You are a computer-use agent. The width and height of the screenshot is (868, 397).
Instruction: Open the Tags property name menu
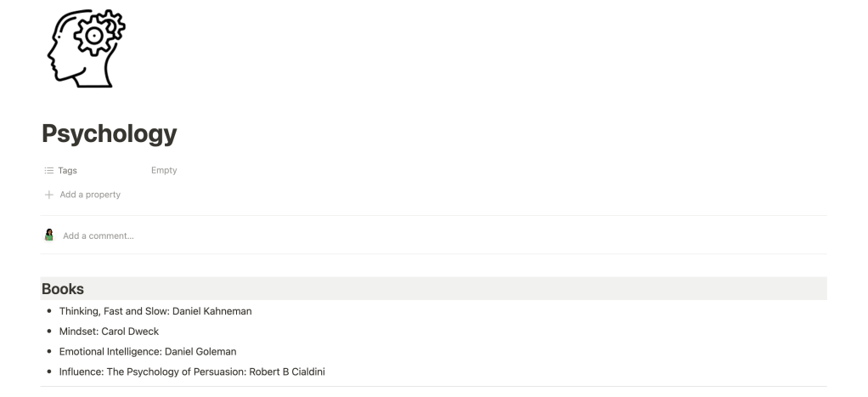click(x=68, y=171)
